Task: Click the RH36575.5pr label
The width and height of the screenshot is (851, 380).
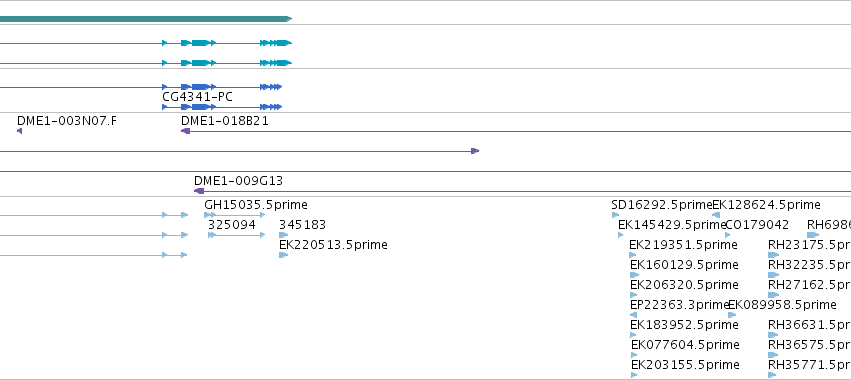Action: tap(809, 345)
